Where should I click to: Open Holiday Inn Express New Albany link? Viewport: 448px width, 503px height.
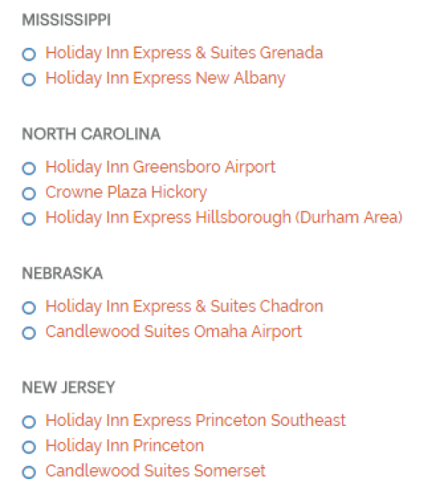coord(165,78)
